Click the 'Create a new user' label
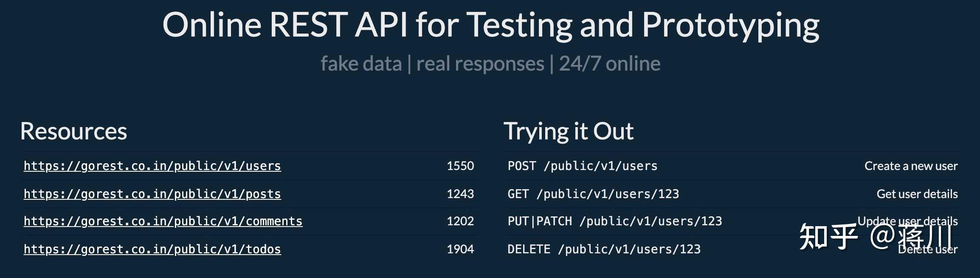 pos(910,166)
